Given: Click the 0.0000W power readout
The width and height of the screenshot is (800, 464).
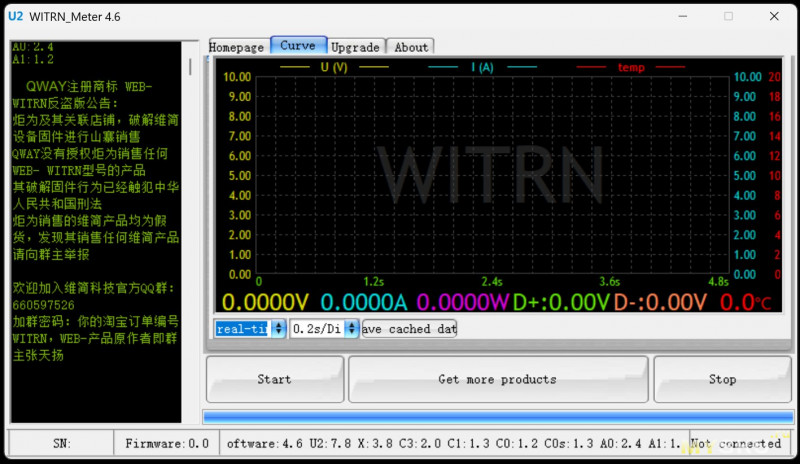Looking at the screenshot, I should click(463, 302).
